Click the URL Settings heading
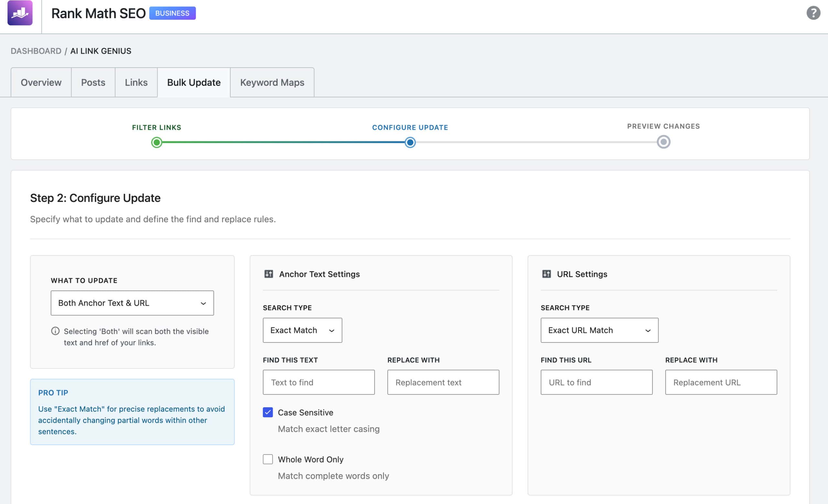This screenshot has height=504, width=828. point(582,274)
